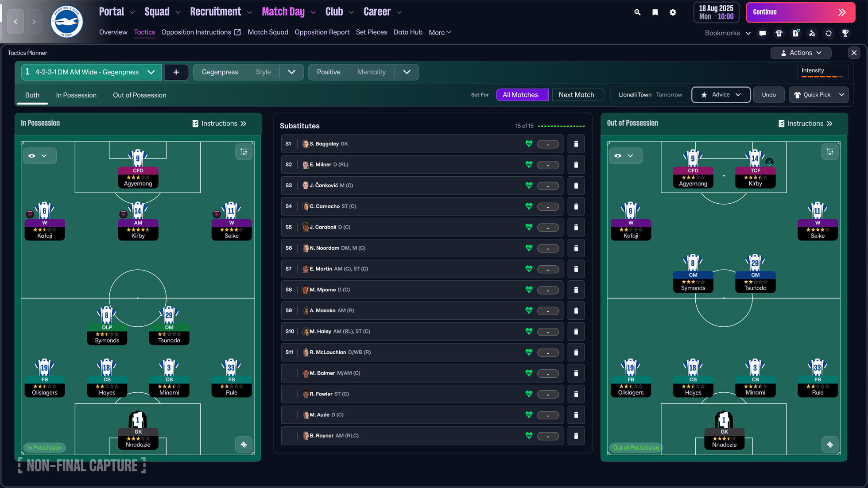Open the settings gear icon
Viewport: 868px width, 488px height.
tap(673, 12)
